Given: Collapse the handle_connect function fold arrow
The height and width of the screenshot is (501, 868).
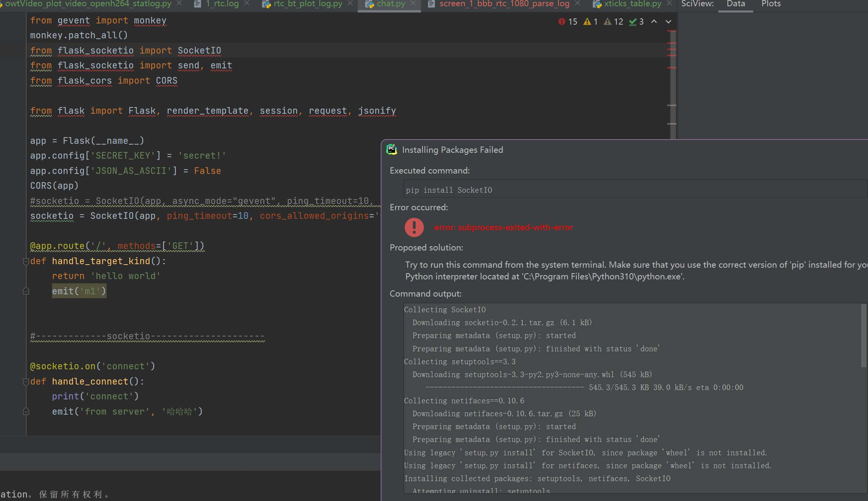Looking at the screenshot, I should click(x=26, y=381).
